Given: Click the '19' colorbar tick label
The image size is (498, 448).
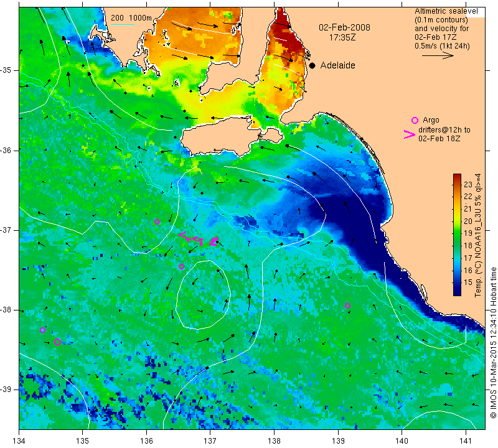Looking at the screenshot, I should pyautogui.click(x=468, y=233).
